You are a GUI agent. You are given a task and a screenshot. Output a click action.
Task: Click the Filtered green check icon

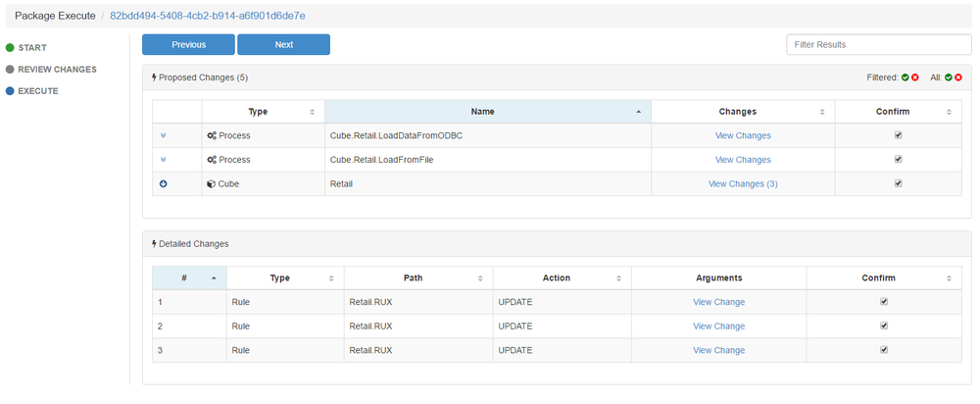906,76
